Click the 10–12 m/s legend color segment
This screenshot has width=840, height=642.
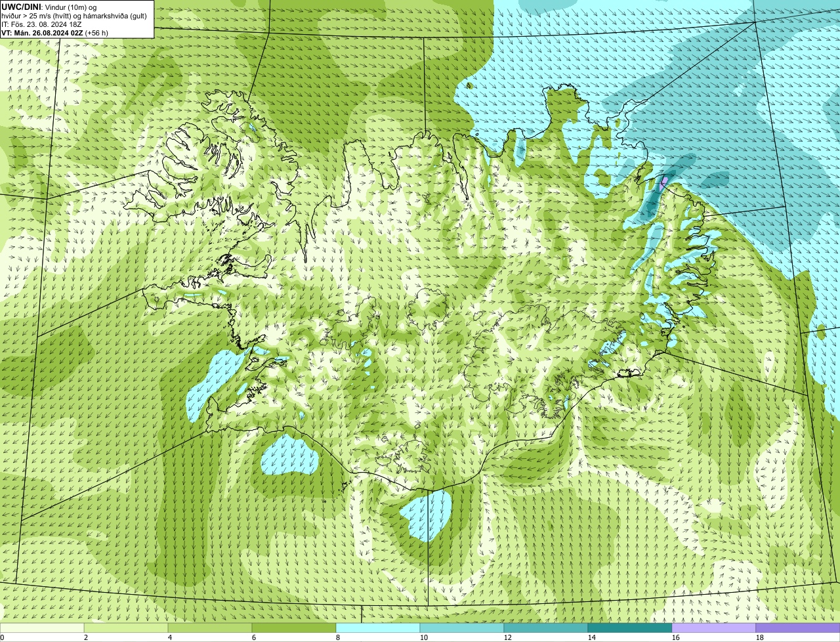[462, 628]
